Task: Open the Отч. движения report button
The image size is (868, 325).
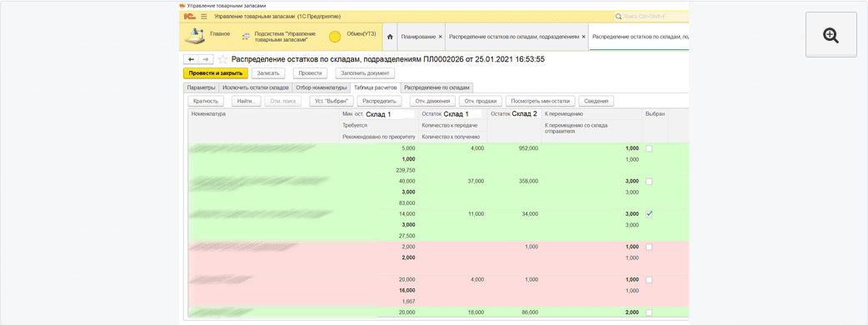Action: pyautogui.click(x=432, y=102)
